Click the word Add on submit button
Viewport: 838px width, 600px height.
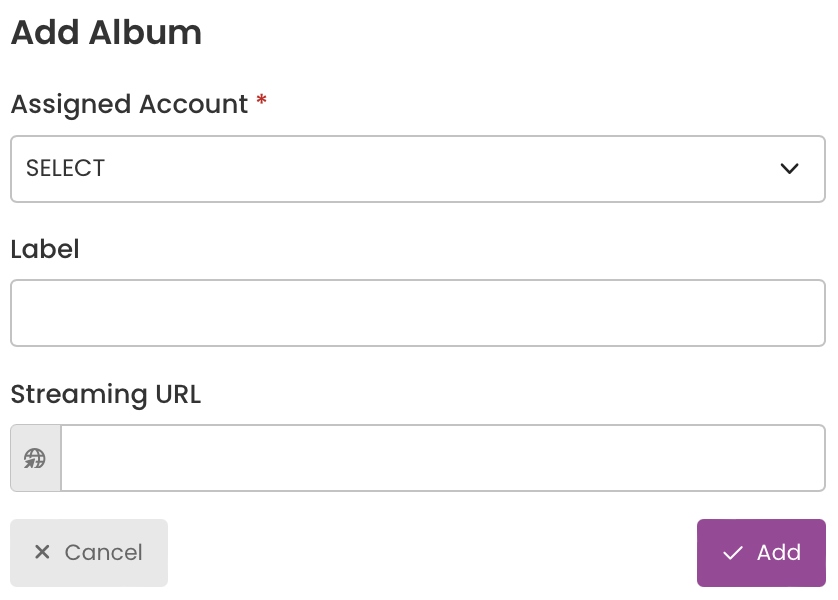(x=779, y=552)
